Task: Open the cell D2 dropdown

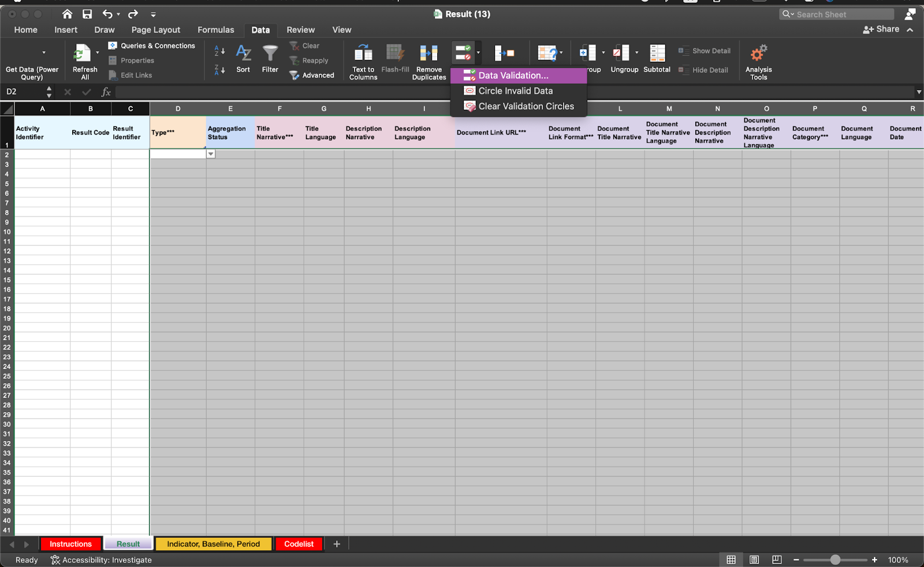Action: point(210,154)
